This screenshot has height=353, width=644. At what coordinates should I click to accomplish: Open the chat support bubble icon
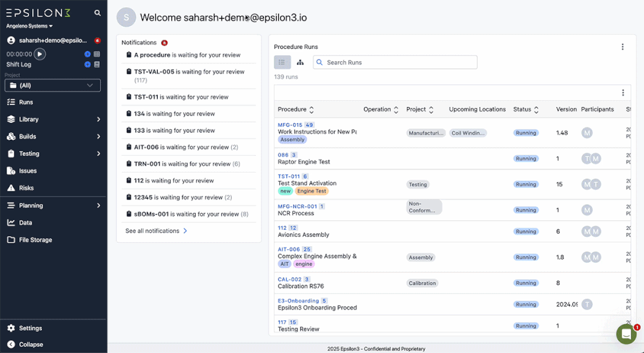pos(627,334)
